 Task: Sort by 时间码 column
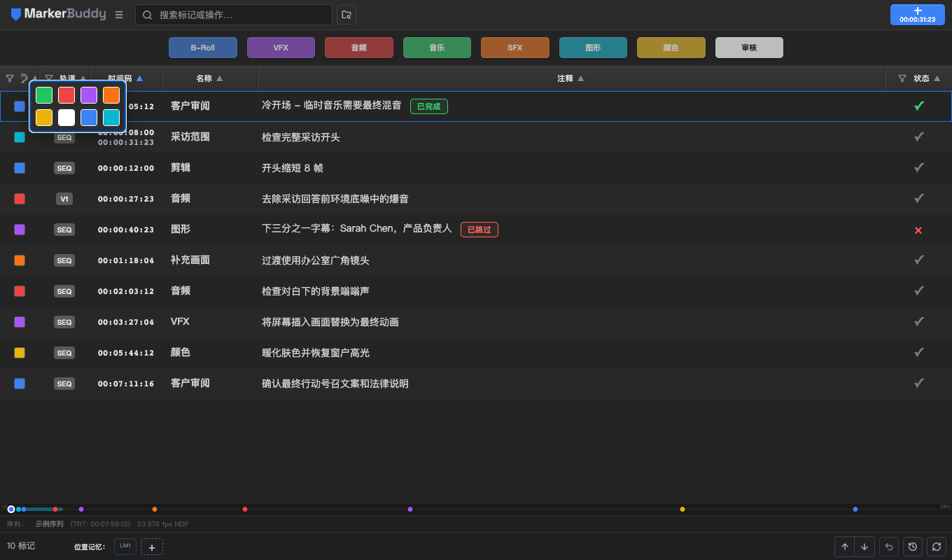point(126,78)
